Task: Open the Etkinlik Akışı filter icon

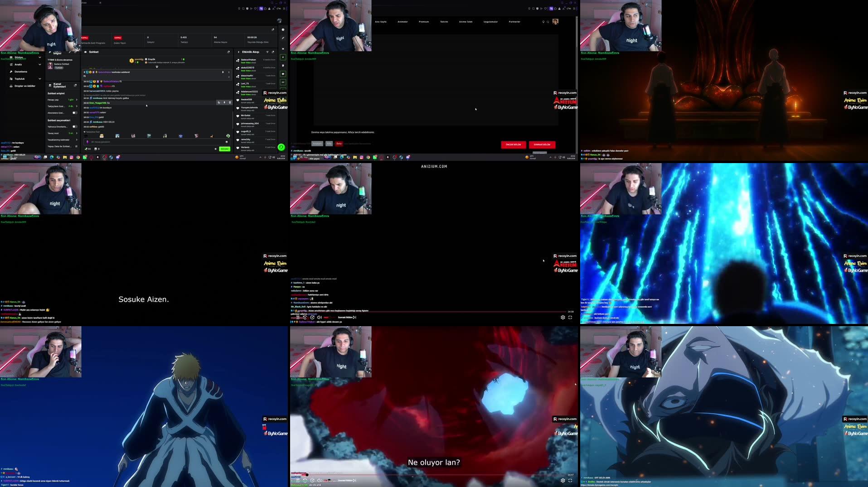Action: 267,52
